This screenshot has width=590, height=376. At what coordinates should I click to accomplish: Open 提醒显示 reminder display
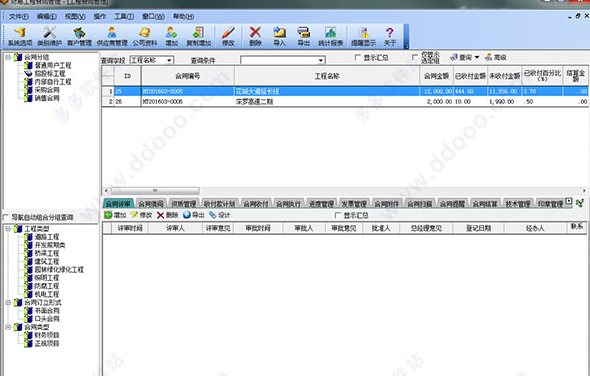[363, 37]
